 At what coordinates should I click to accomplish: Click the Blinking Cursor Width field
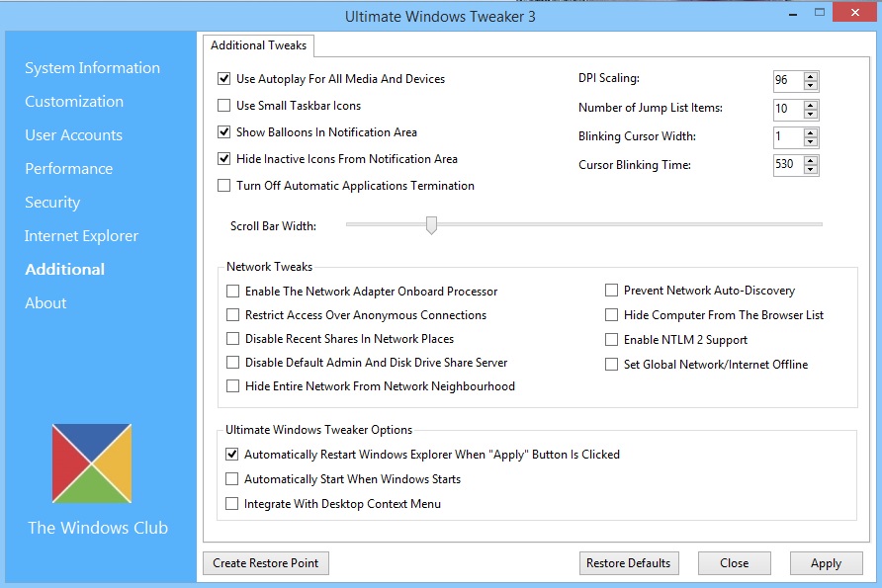point(789,137)
